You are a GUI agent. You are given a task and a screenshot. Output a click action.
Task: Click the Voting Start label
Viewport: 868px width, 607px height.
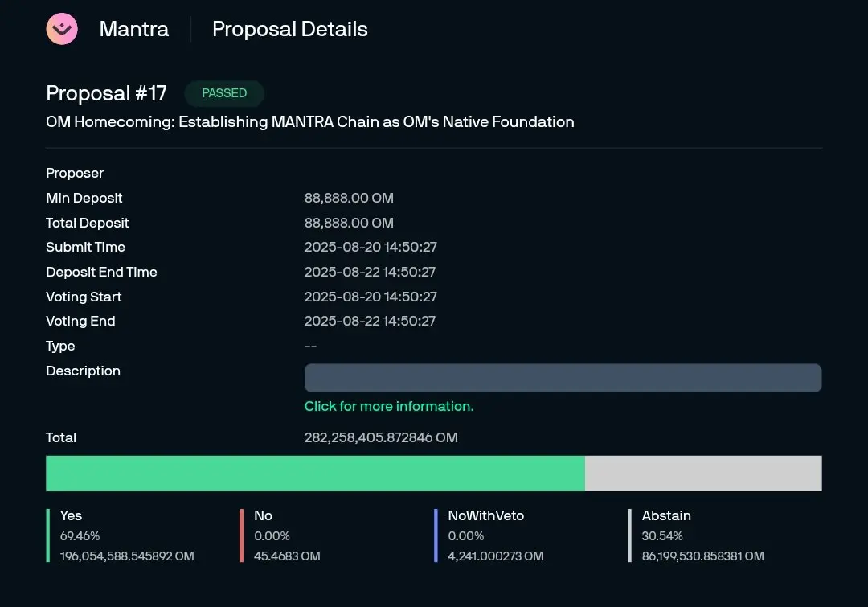point(84,297)
